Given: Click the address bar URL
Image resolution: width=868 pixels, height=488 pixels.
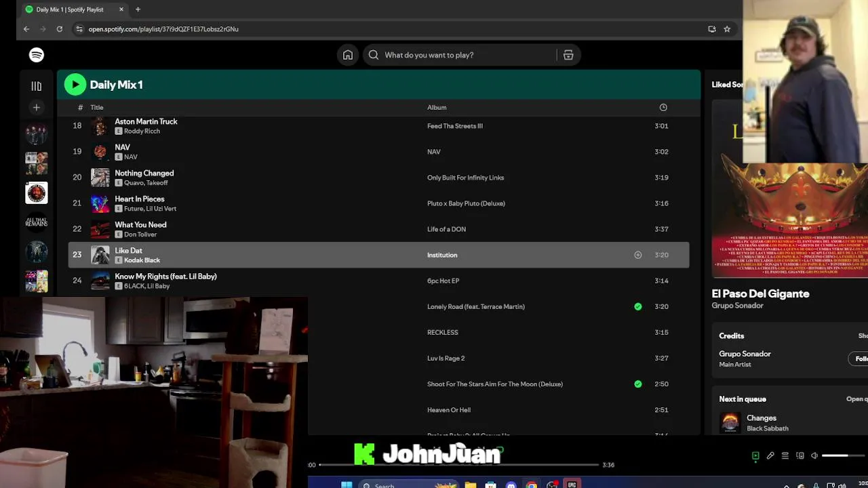Looking at the screenshot, I should click(x=163, y=29).
